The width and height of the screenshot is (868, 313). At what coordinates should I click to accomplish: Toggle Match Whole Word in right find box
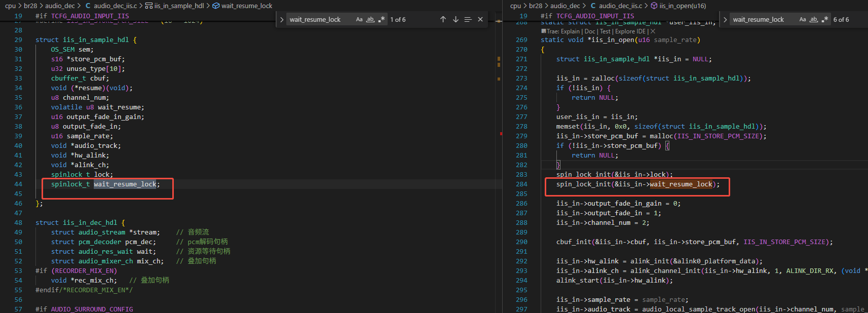(814, 19)
